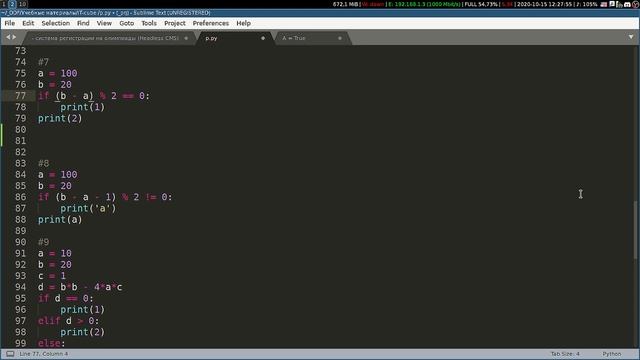Open the Tools menu
This screenshot has height=360, width=640.
tap(149, 23)
